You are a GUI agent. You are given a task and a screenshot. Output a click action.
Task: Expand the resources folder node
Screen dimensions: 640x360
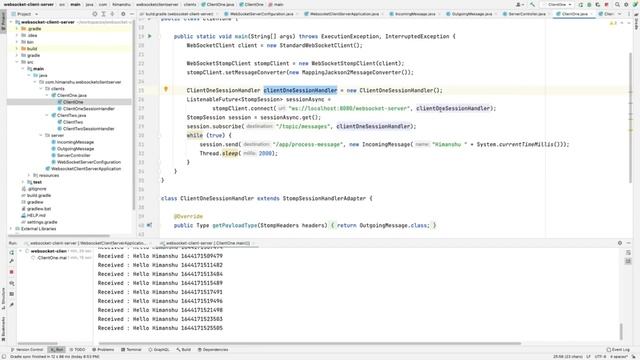tap(29, 175)
